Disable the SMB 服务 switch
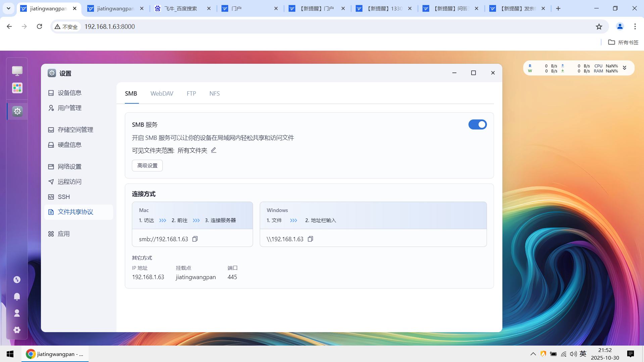The height and width of the screenshot is (362, 644). pos(477,124)
